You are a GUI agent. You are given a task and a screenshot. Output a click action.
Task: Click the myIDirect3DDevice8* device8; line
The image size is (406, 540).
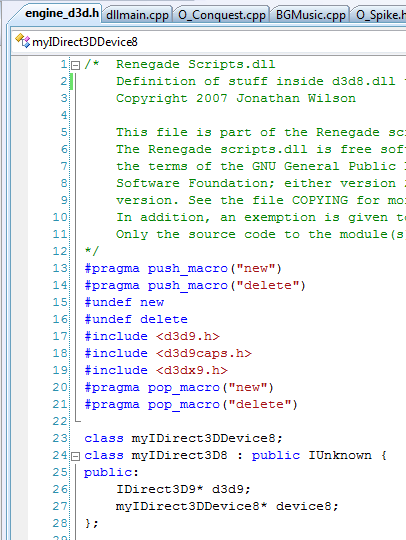(227, 506)
